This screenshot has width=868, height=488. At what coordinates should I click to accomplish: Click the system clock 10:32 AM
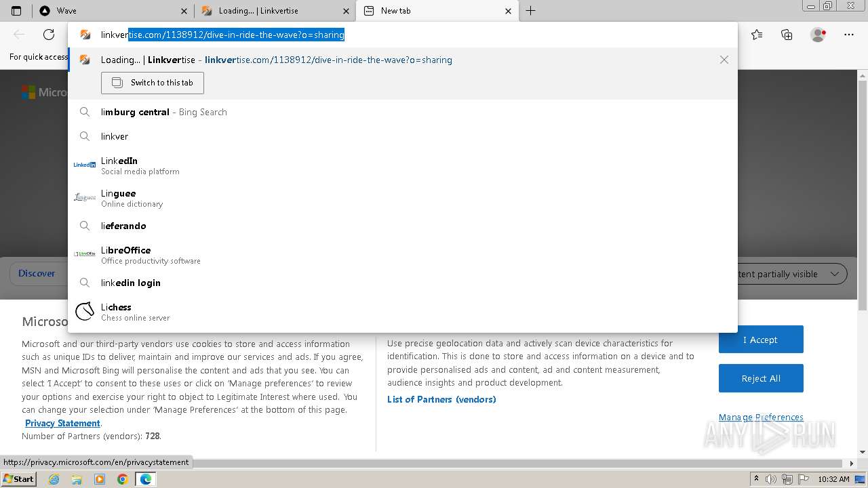click(833, 479)
